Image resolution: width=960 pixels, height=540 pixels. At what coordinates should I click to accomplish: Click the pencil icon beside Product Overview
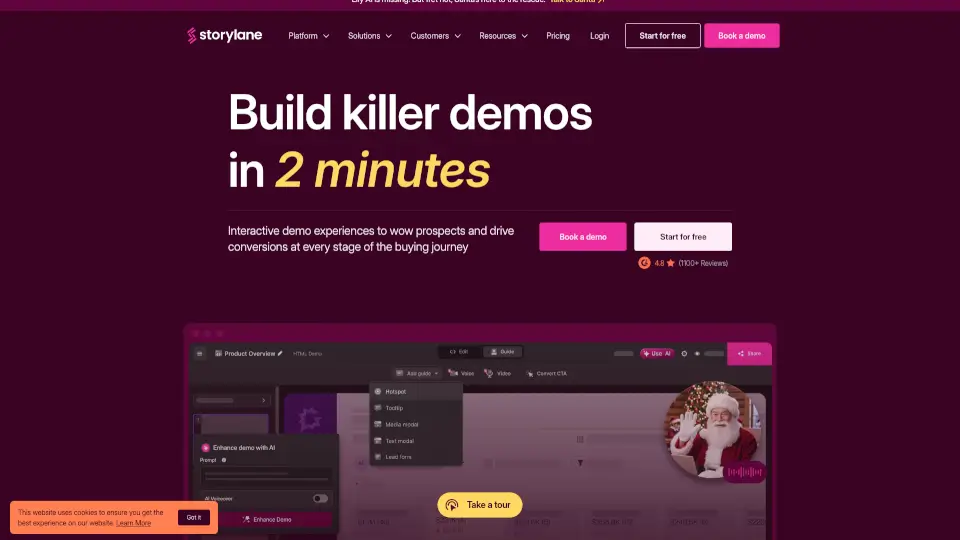point(281,353)
